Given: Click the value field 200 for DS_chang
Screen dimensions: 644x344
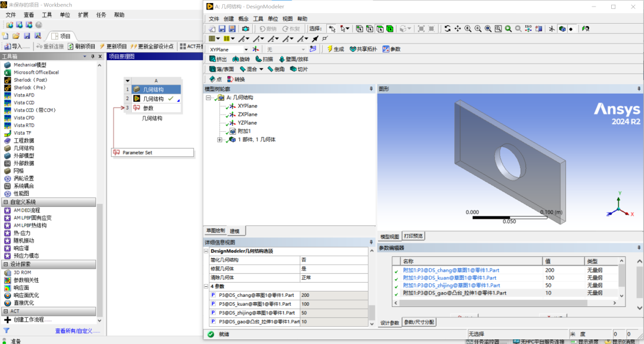Looking at the screenshot, I should [334, 295].
